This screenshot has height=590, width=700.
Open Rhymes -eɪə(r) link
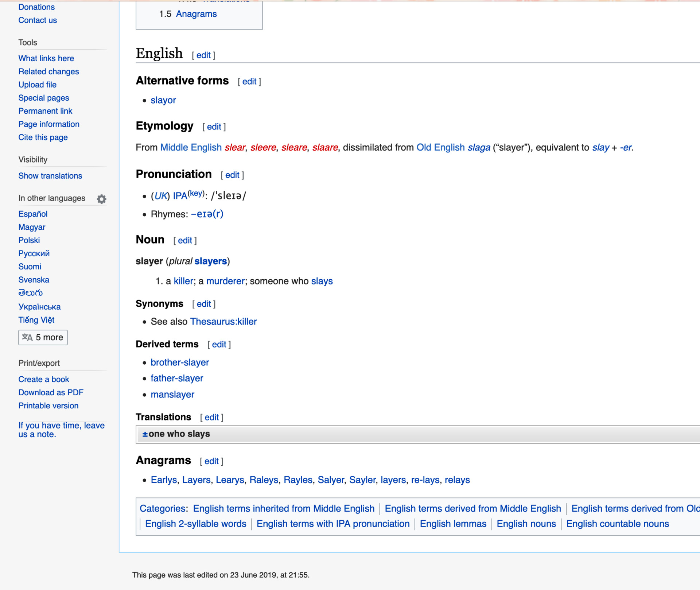pos(207,214)
